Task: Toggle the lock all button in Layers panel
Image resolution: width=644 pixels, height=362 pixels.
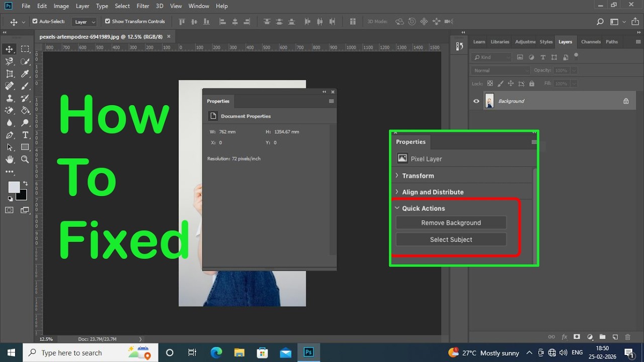Action: [x=532, y=83]
